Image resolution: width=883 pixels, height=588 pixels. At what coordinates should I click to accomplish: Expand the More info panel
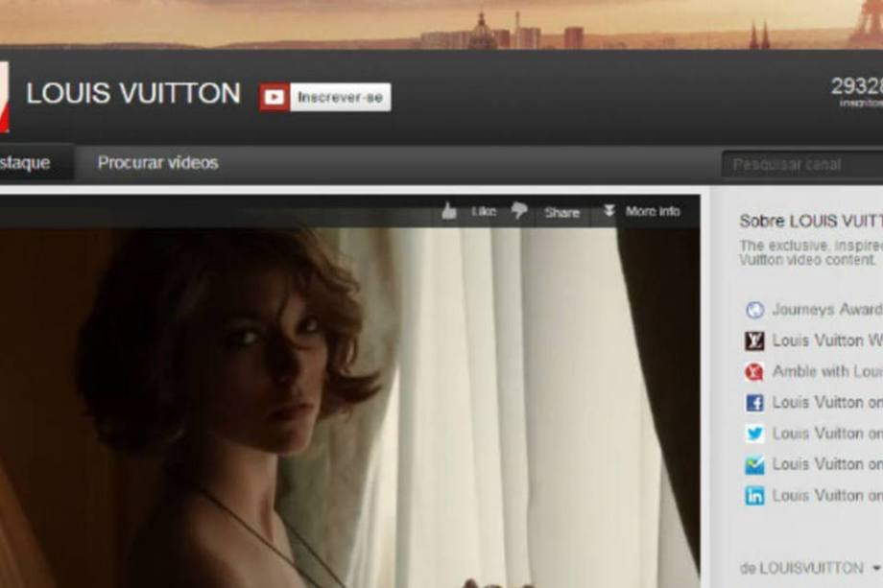coord(652,212)
